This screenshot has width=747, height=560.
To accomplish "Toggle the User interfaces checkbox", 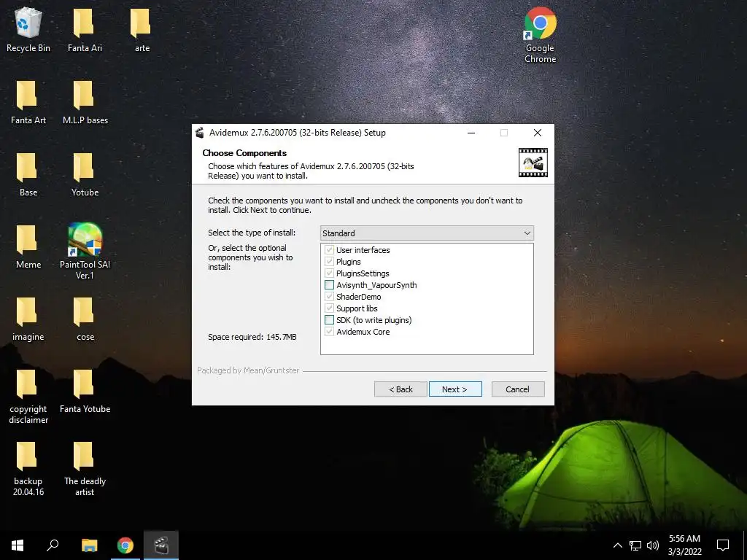I will (329, 250).
